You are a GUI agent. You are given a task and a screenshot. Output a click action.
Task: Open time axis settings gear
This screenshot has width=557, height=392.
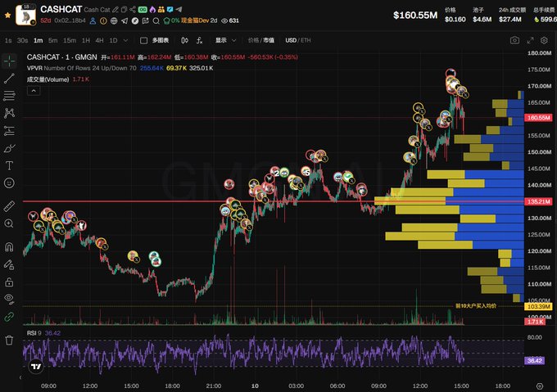pos(540,386)
